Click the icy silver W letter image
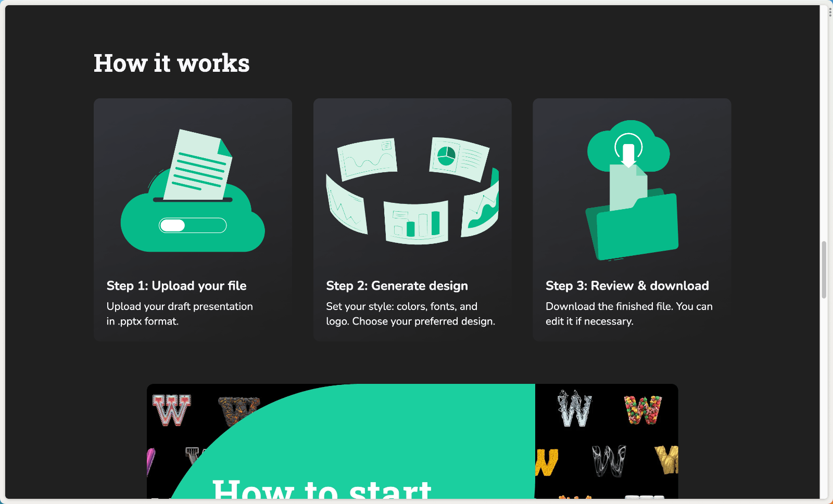The image size is (833, 504). pos(575,408)
